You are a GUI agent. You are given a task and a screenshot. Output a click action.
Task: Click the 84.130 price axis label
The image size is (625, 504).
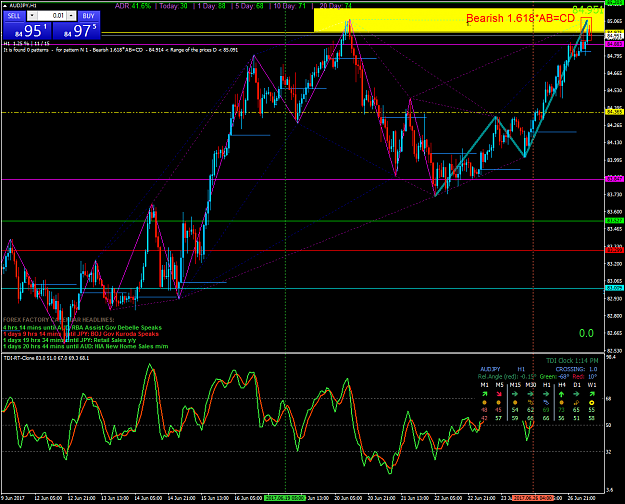click(x=615, y=142)
